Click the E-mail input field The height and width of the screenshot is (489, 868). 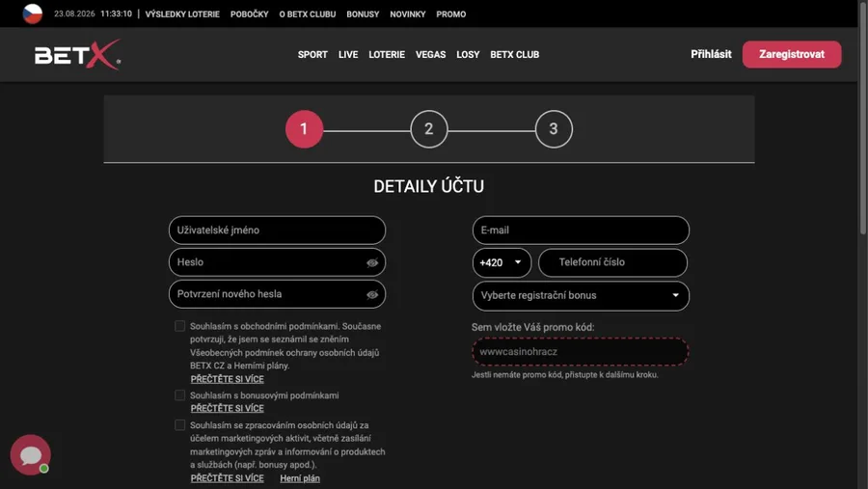(x=581, y=231)
